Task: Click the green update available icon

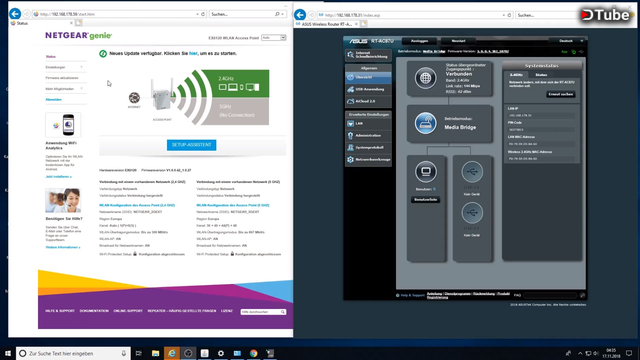Action: pos(103,53)
